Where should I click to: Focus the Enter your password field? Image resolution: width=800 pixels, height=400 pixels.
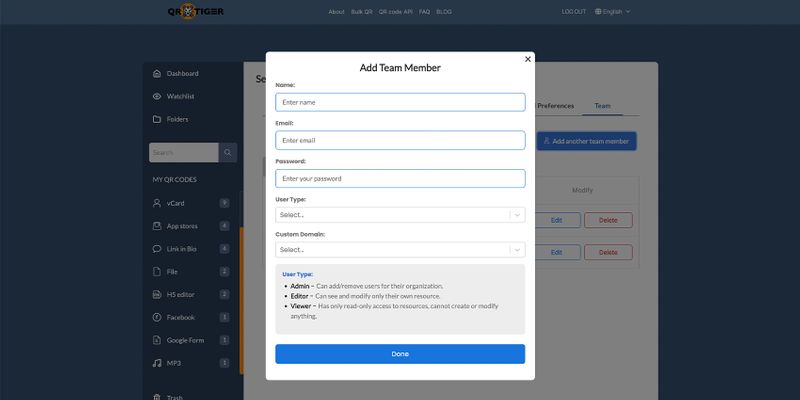pyautogui.click(x=400, y=179)
